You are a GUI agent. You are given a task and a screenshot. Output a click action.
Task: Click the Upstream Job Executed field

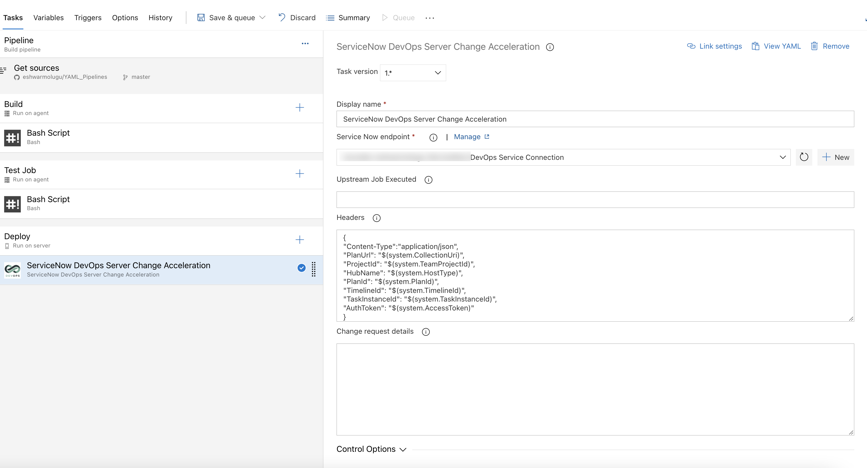[595, 199]
